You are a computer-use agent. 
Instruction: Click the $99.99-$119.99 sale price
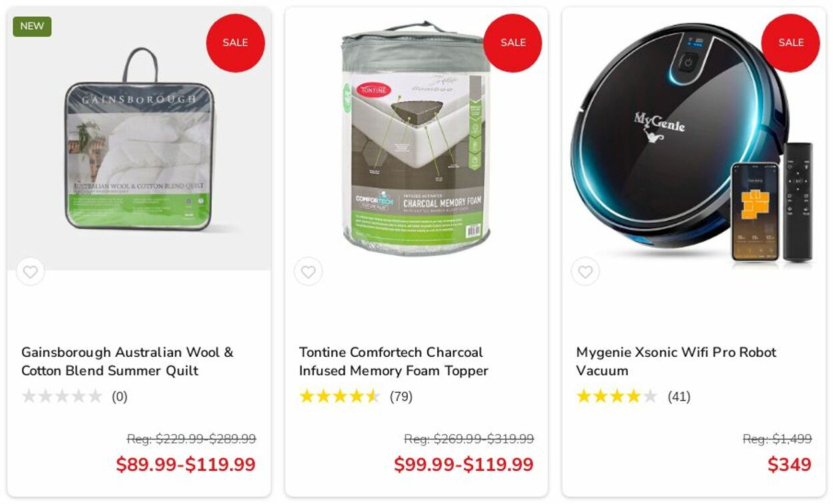click(464, 465)
